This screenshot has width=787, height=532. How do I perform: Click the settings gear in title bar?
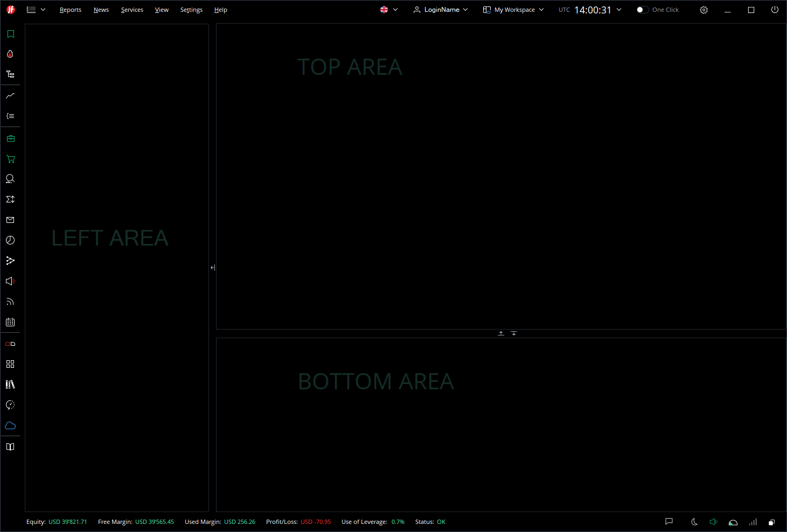(x=704, y=10)
